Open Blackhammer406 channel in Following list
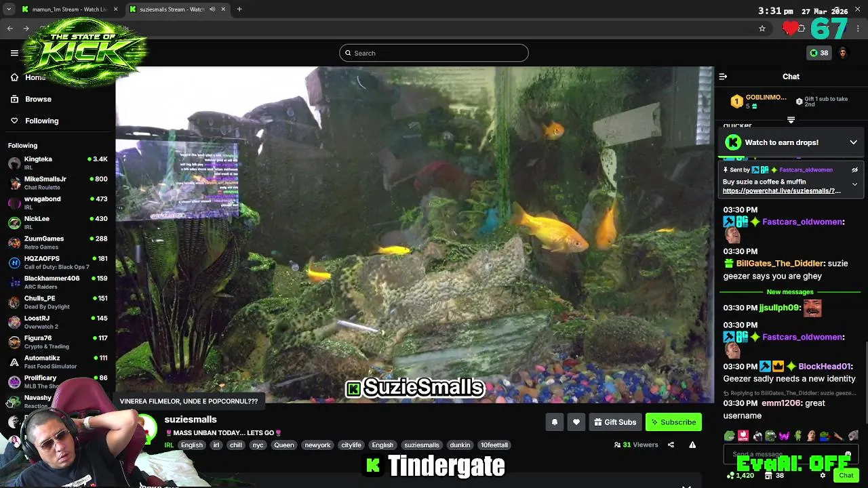 coord(58,282)
